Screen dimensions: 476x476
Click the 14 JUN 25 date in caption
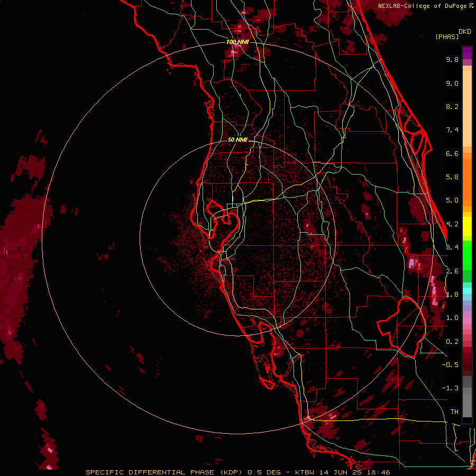pos(340,472)
